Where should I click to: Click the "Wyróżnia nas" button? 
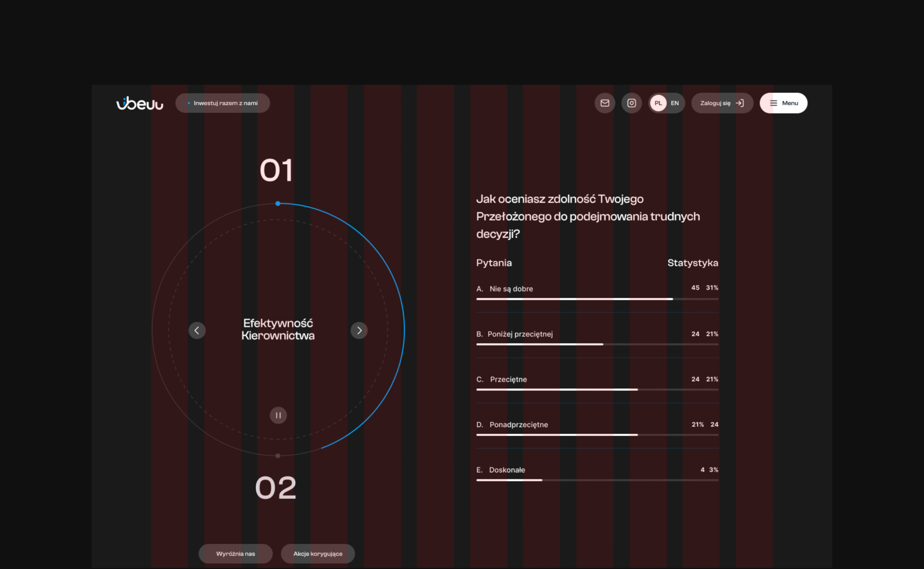pos(236,553)
